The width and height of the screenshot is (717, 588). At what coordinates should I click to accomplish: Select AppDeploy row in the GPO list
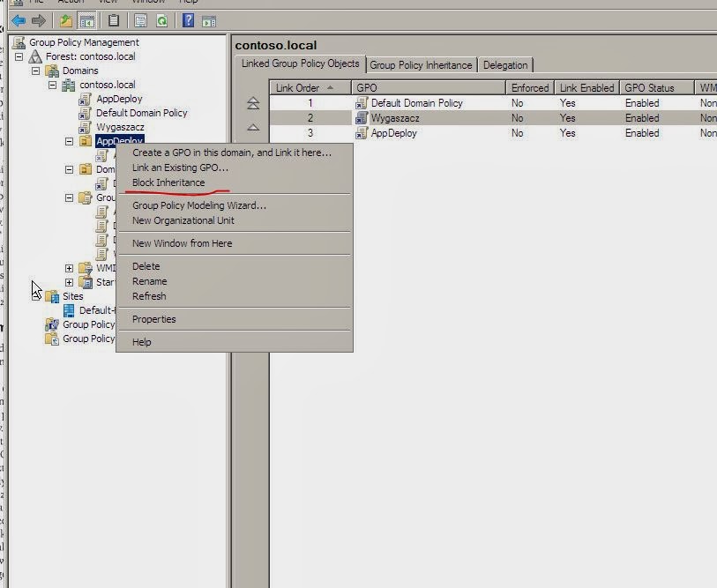click(493, 133)
